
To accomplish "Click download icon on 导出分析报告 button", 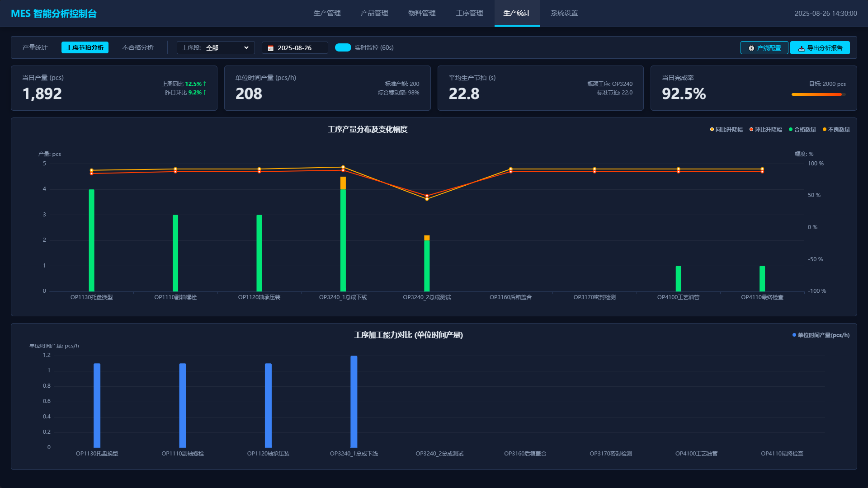I will pyautogui.click(x=801, y=48).
